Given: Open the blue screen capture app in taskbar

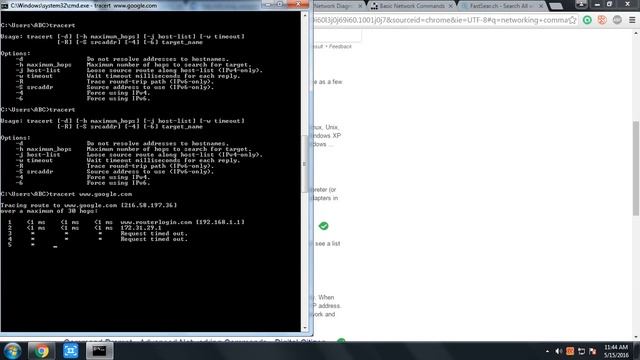Looking at the screenshot, I should point(70,351).
